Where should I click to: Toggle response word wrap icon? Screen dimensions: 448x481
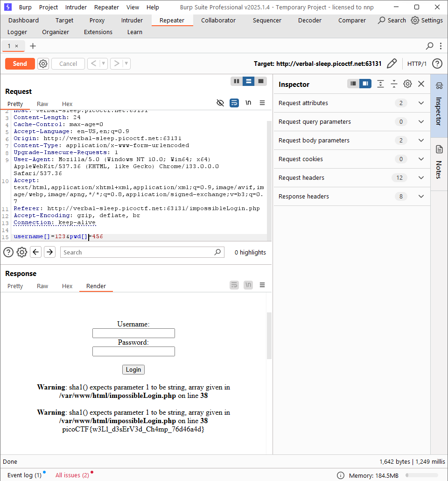click(234, 285)
